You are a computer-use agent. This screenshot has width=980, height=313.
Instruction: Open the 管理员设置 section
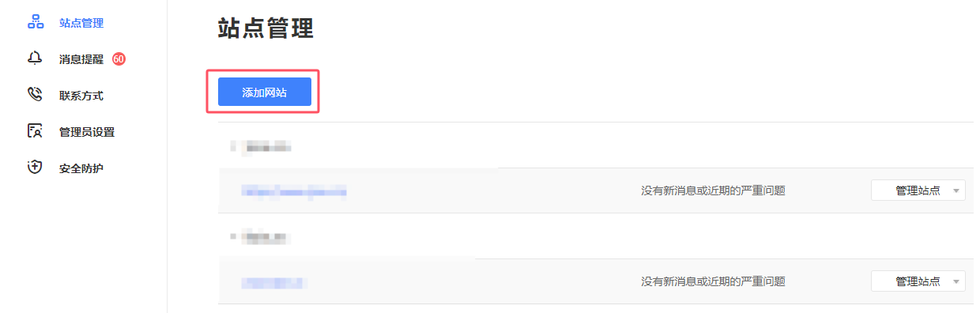pyautogui.click(x=87, y=132)
